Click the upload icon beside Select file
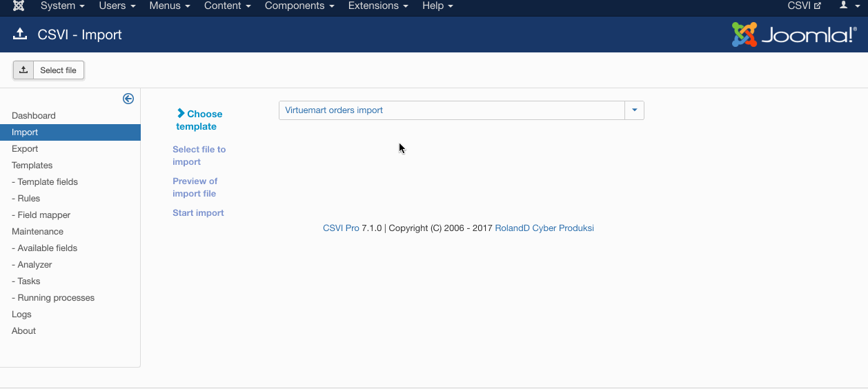The height and width of the screenshot is (389, 868). 23,70
